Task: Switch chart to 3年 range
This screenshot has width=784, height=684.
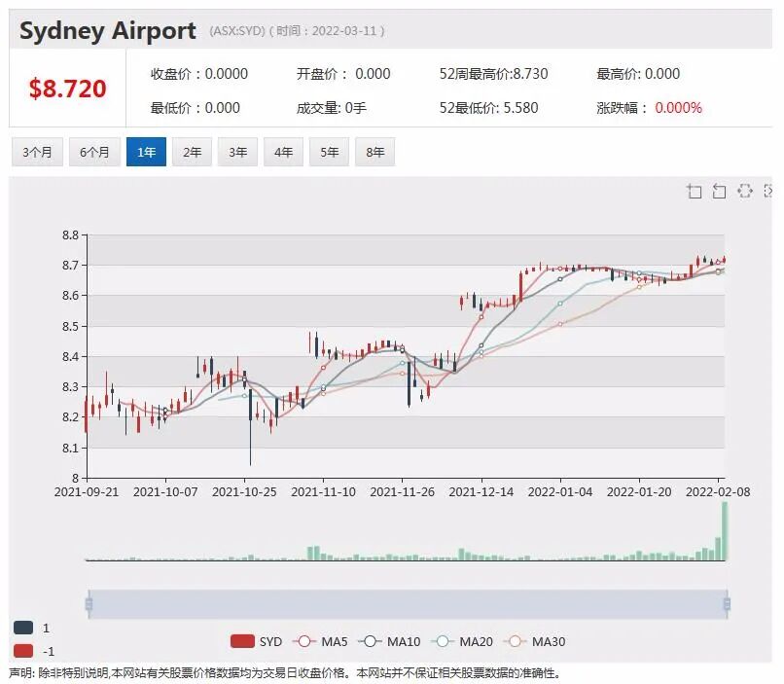Action: tap(237, 152)
